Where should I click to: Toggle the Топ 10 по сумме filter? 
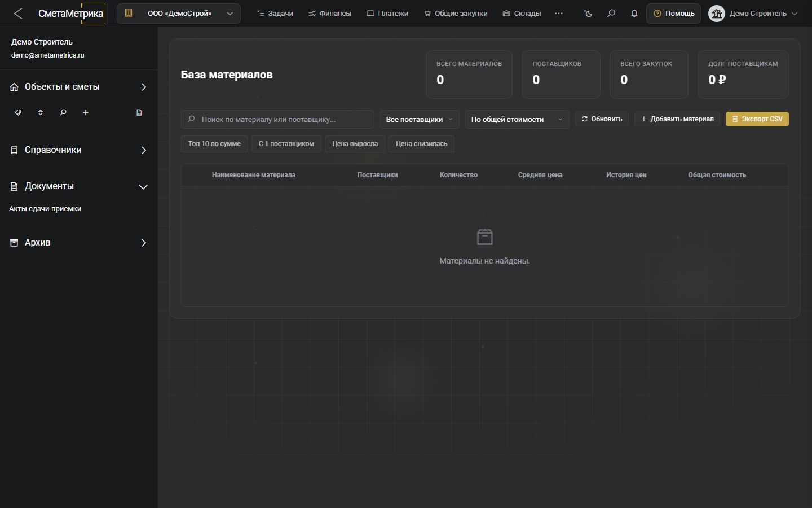point(214,144)
